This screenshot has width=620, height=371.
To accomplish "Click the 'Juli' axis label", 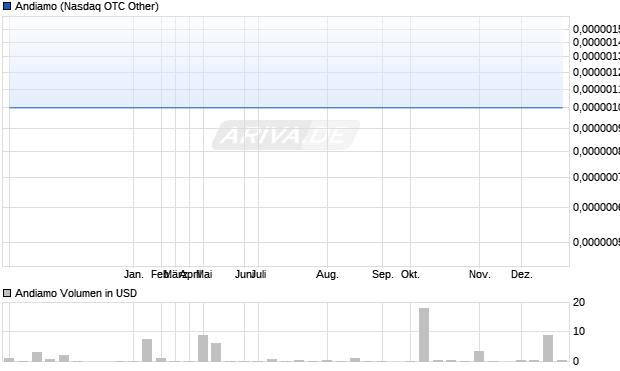I will coord(259,274).
